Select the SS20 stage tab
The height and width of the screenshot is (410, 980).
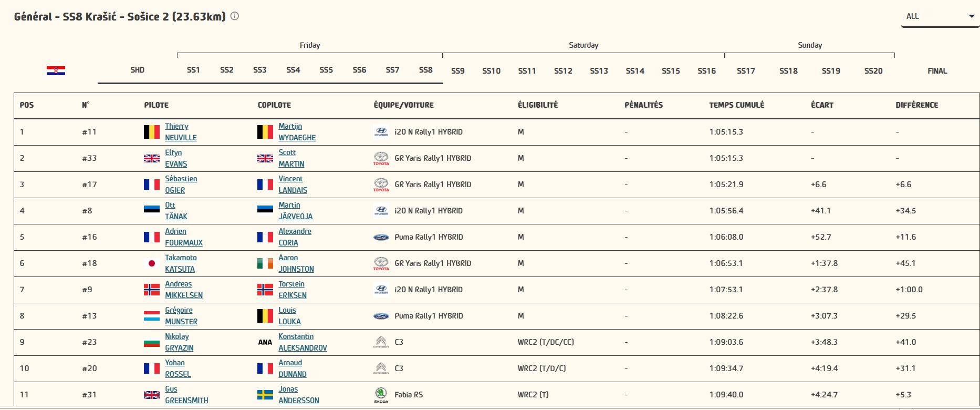[x=873, y=71]
